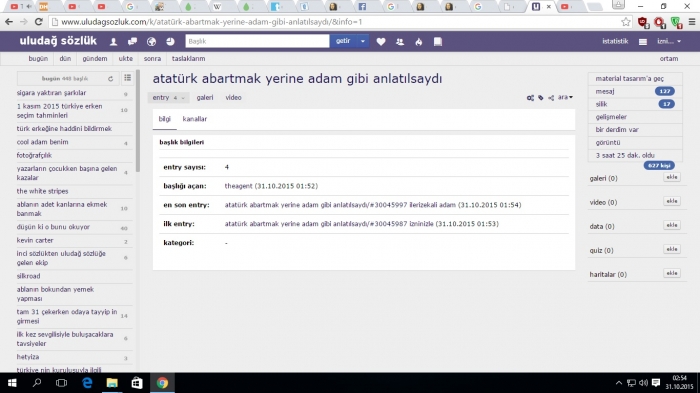Open the ilk entry #30045987 link
The width and height of the screenshot is (700, 393).
pos(316,224)
